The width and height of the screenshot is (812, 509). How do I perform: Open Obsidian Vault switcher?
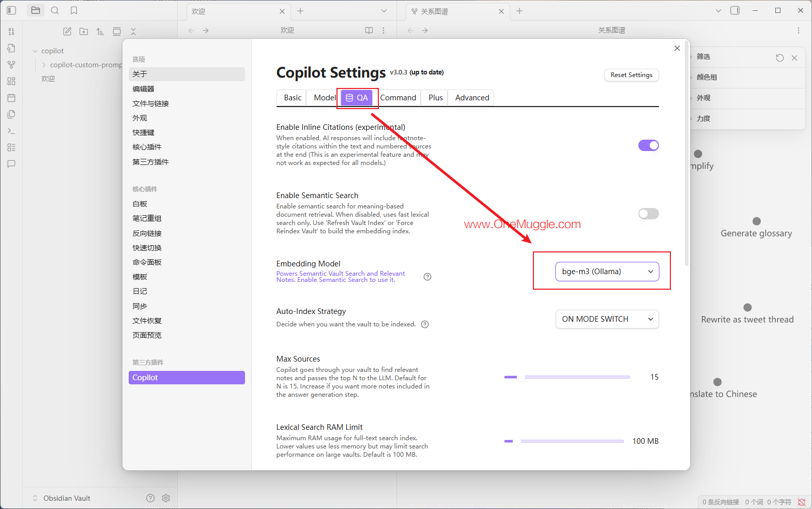pyautogui.click(x=61, y=498)
